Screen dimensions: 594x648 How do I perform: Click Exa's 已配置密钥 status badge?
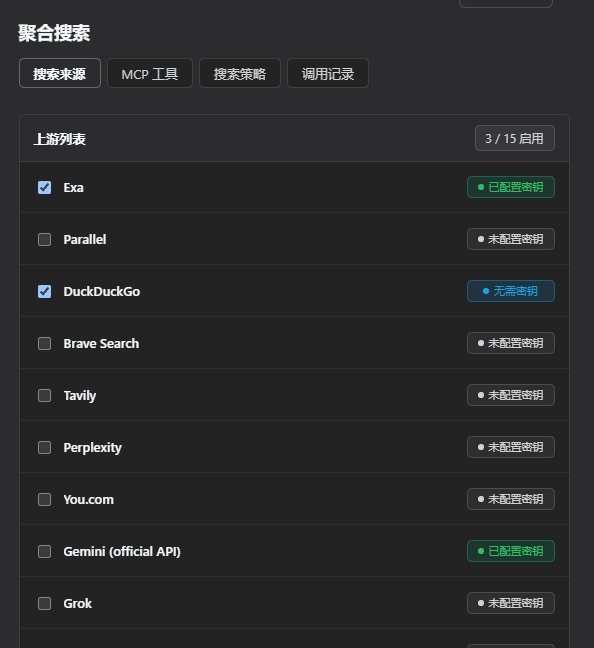pyautogui.click(x=511, y=187)
